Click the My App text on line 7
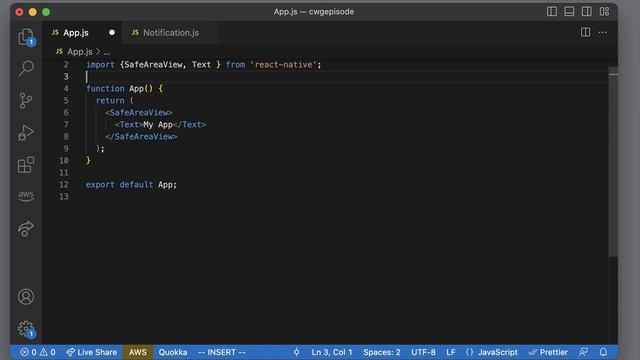 click(158, 124)
